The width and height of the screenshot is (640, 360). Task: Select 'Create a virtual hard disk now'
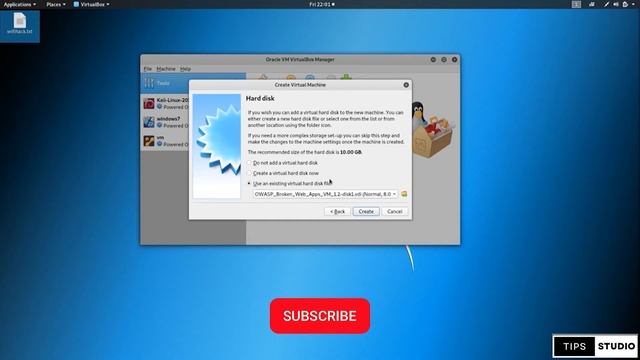click(x=283, y=173)
